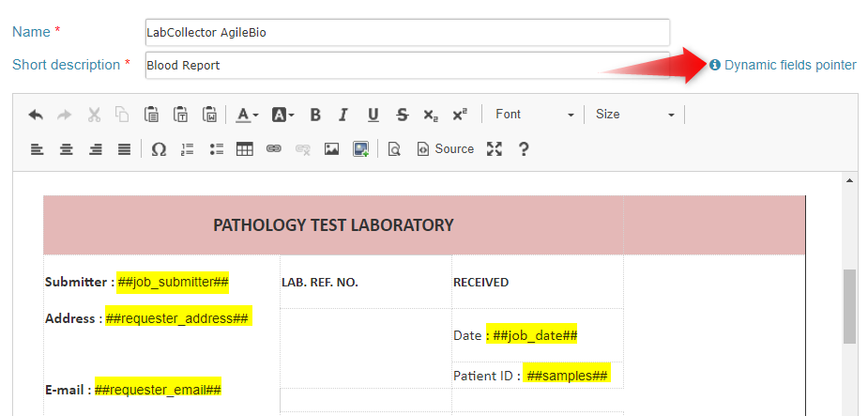Open the Font dropdown
Viewport: 868px width, 416px height.
[x=535, y=115]
